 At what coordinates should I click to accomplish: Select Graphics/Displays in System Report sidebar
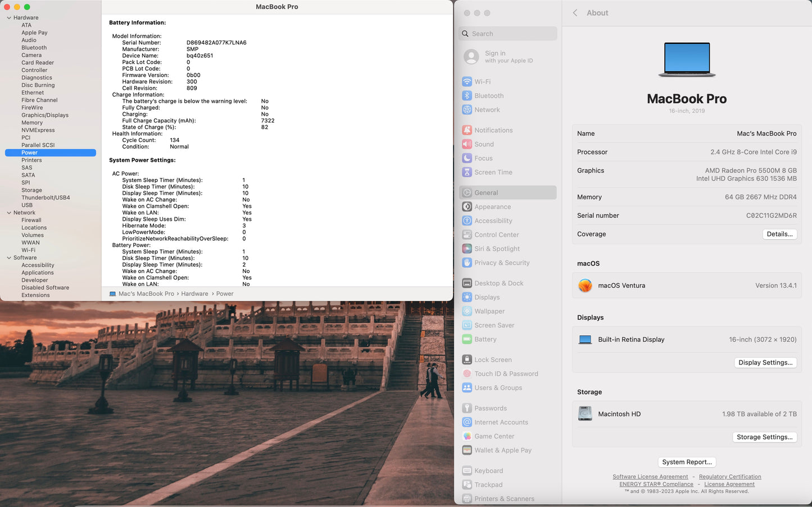pyautogui.click(x=45, y=115)
